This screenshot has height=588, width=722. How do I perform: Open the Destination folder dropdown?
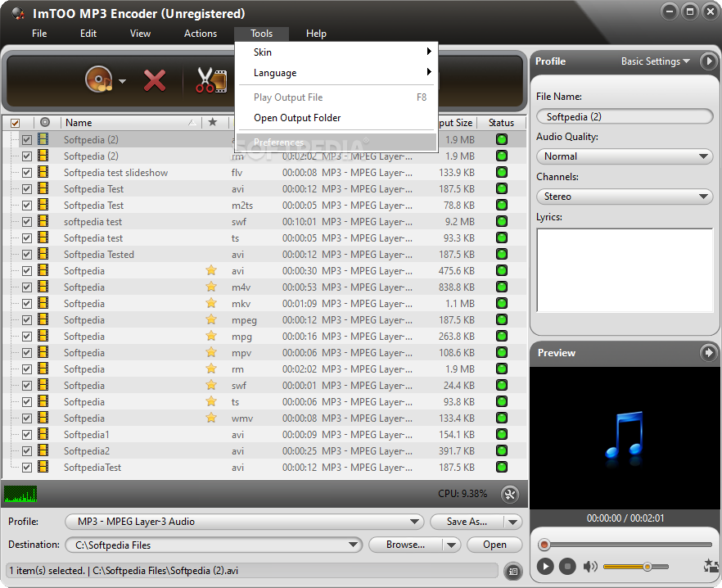point(213,545)
